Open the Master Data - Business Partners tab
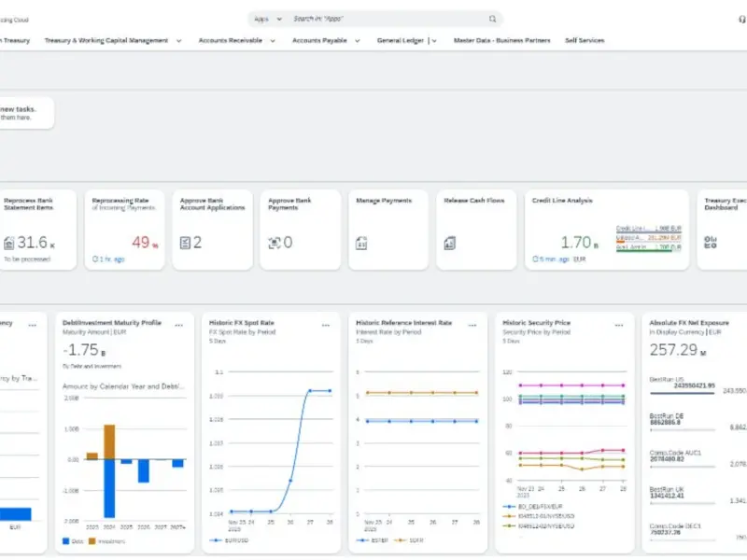747x560 pixels. [x=502, y=41]
